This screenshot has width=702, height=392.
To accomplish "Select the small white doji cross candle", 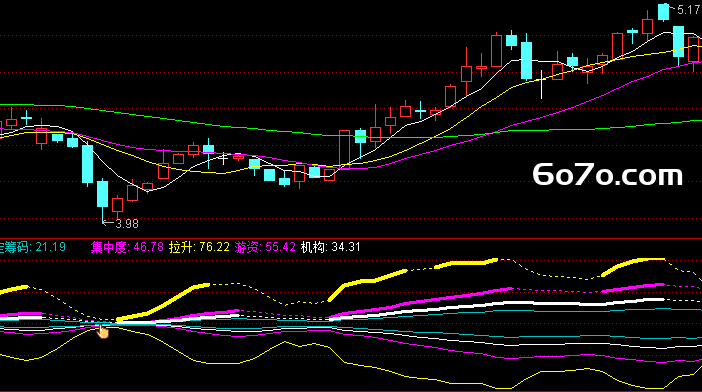I will coord(223,158).
